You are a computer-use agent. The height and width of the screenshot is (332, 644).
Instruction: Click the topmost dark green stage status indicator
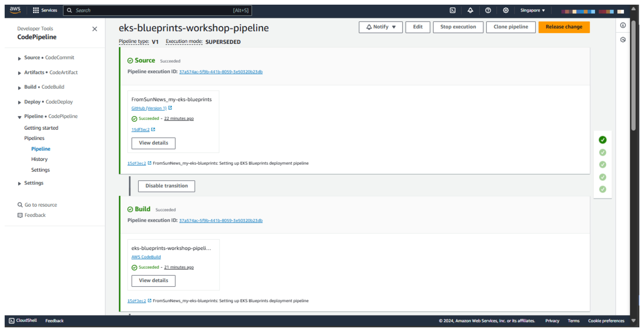point(602,140)
